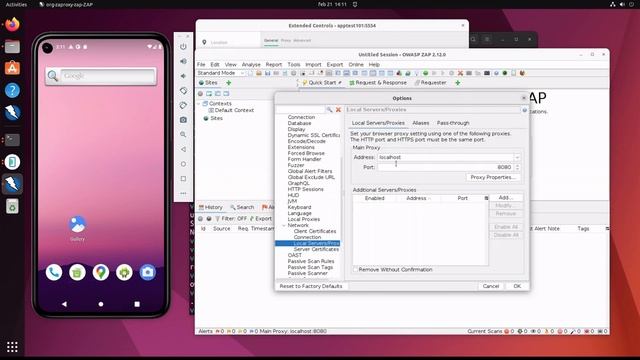Open the Help icon in the dock
The height and width of the screenshot is (360, 640).
pos(12,90)
